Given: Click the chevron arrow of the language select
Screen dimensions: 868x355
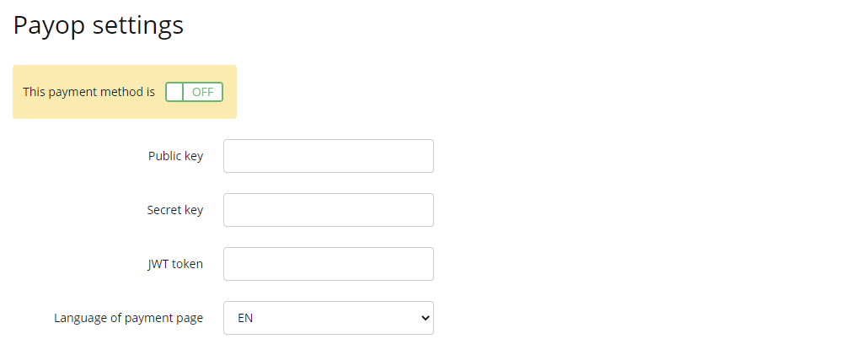Looking at the screenshot, I should point(425,318).
